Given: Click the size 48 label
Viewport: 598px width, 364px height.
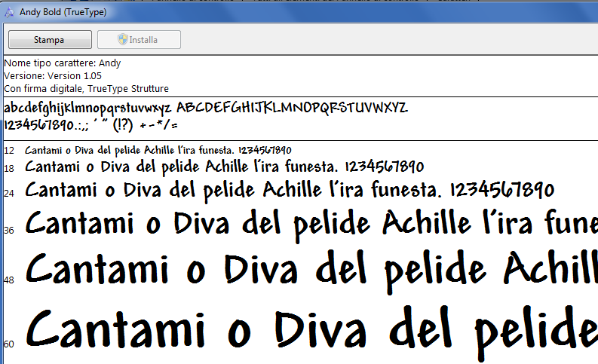Looking at the screenshot, I should (9, 280).
